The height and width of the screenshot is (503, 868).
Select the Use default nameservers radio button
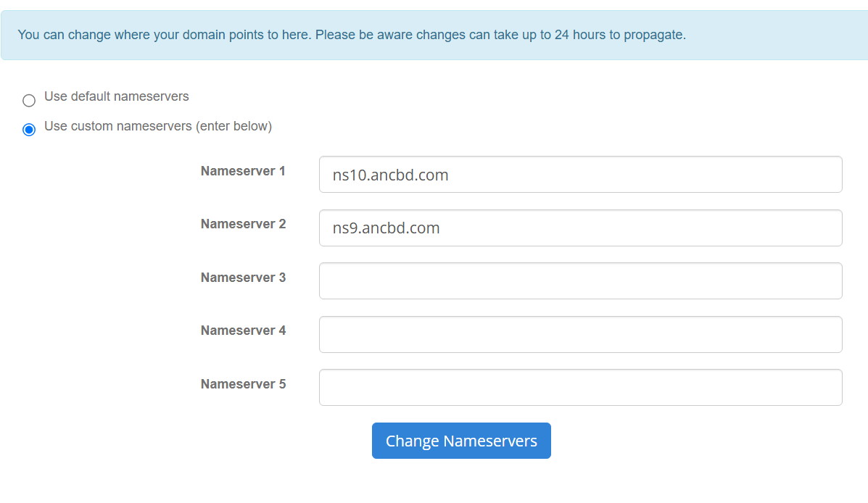[29, 100]
